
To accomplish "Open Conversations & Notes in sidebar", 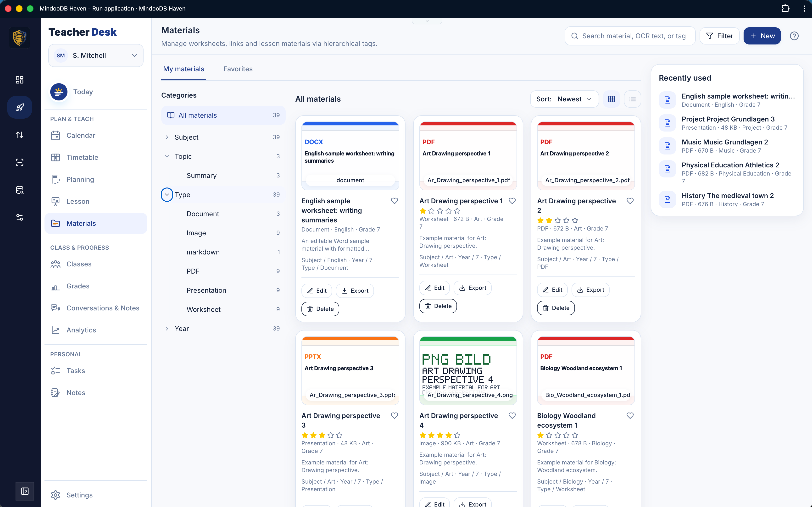I will pyautogui.click(x=96, y=308).
